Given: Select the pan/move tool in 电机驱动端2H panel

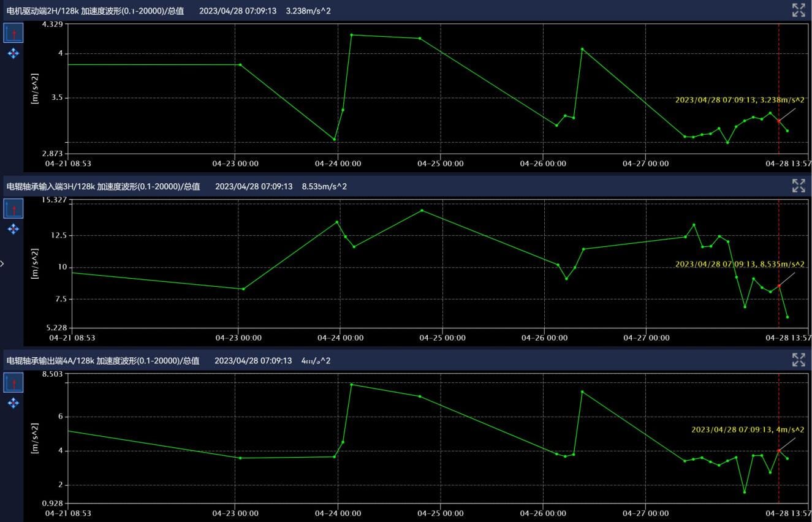Looking at the screenshot, I should pos(13,54).
